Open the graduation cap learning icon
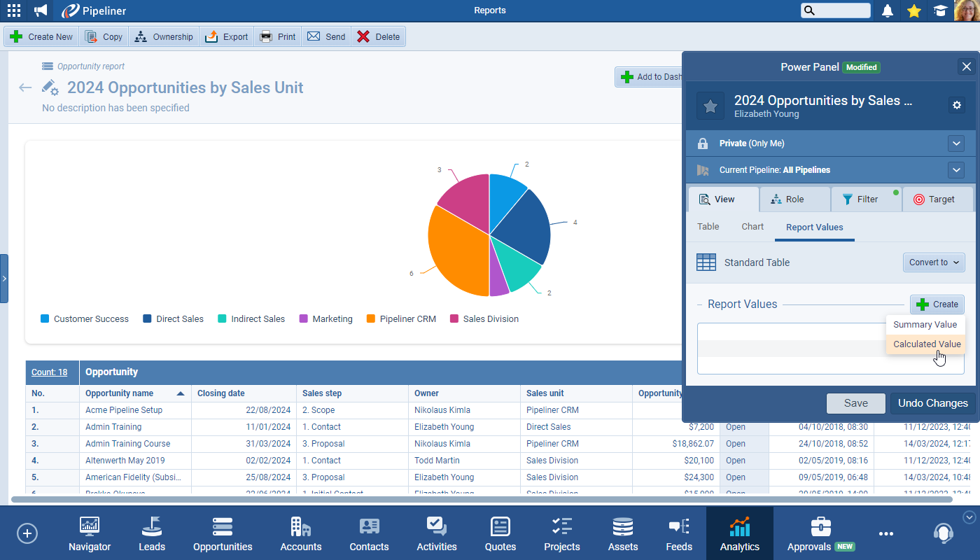Screen dimensions: 980x560 pos(939,10)
